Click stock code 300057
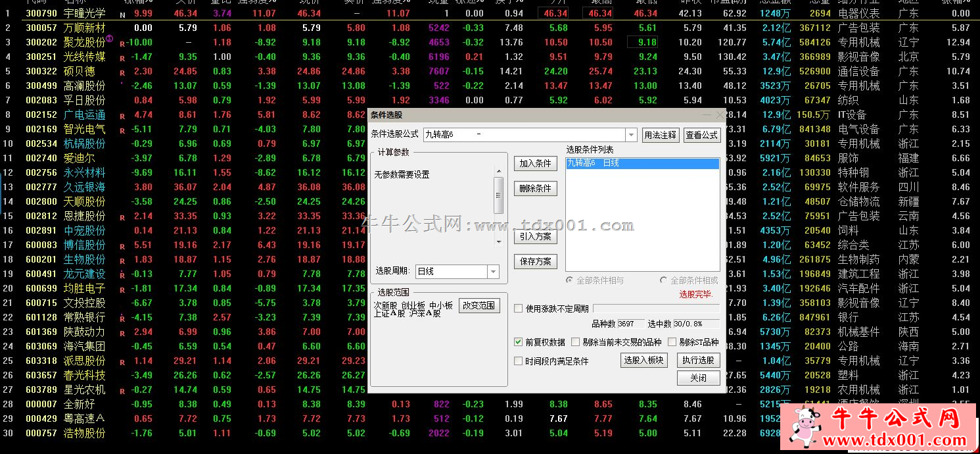 click(41, 28)
